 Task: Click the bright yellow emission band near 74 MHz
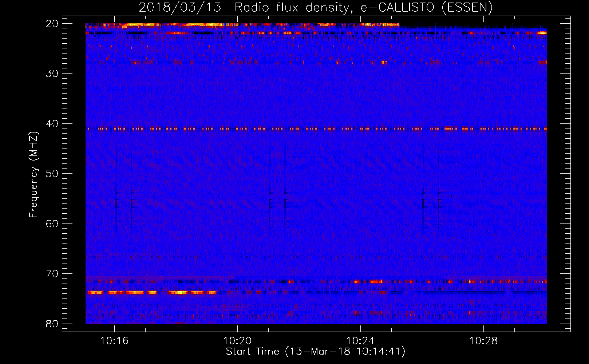[152, 292]
